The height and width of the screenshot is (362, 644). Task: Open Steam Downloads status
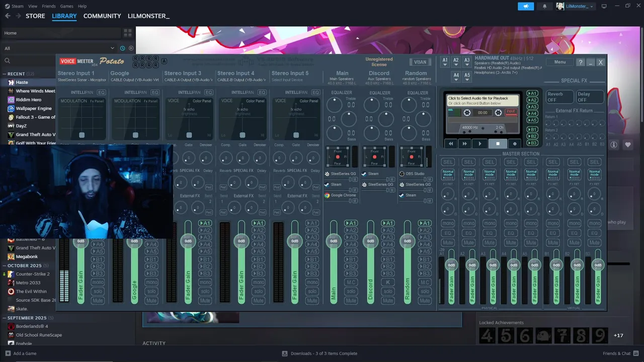tap(319, 353)
